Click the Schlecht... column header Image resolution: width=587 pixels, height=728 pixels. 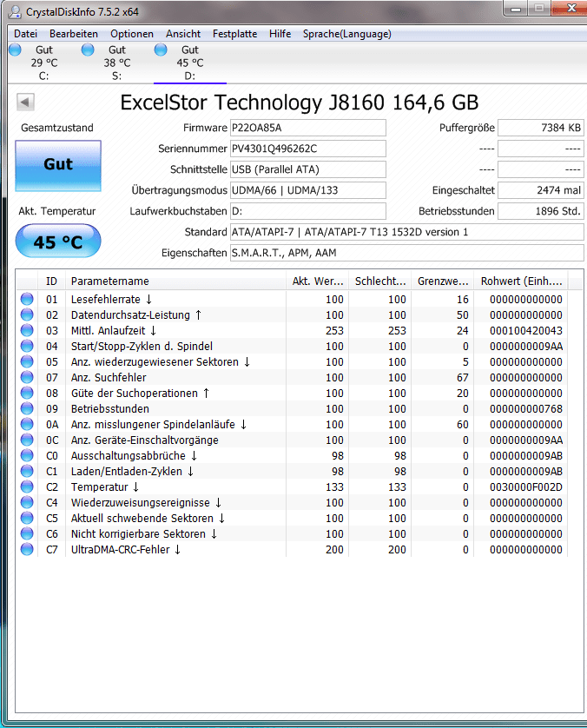click(x=380, y=281)
